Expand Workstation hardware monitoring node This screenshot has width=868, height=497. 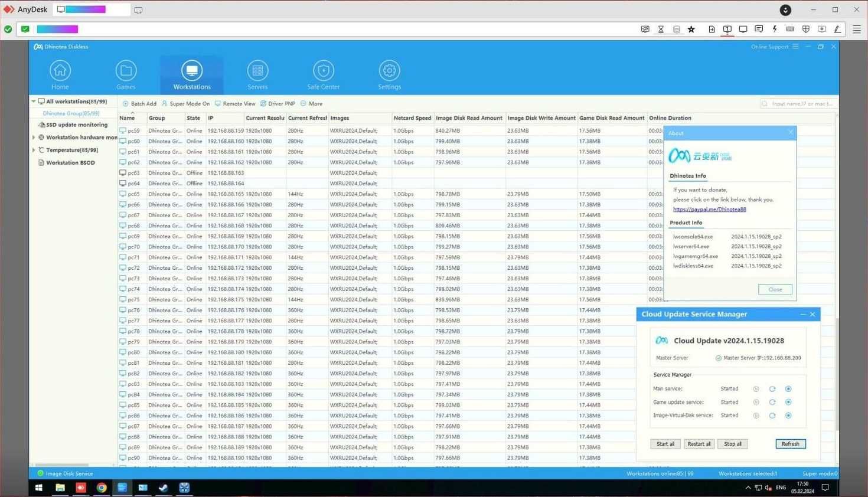click(34, 138)
